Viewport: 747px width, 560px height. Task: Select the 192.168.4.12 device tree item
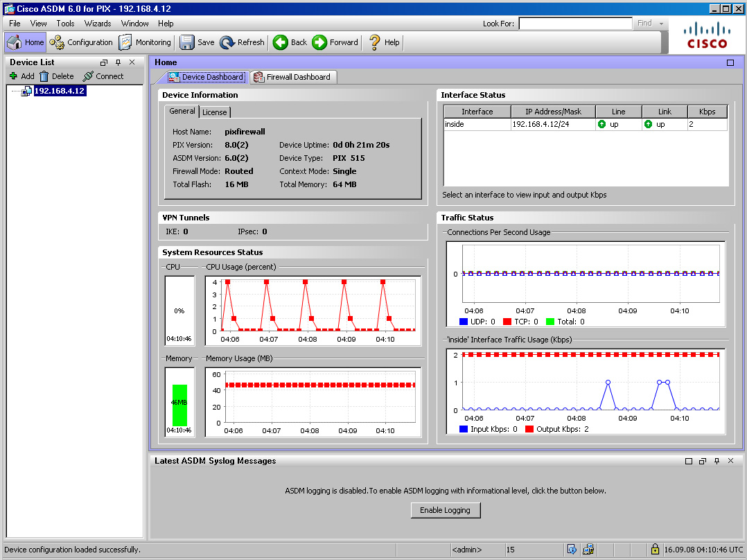(59, 91)
